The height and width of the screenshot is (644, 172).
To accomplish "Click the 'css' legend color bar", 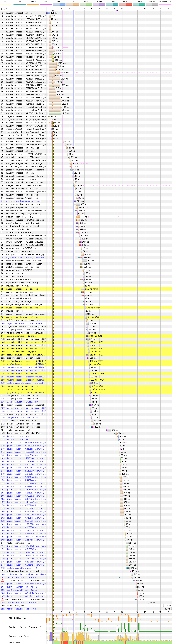I will coord(86,4).
